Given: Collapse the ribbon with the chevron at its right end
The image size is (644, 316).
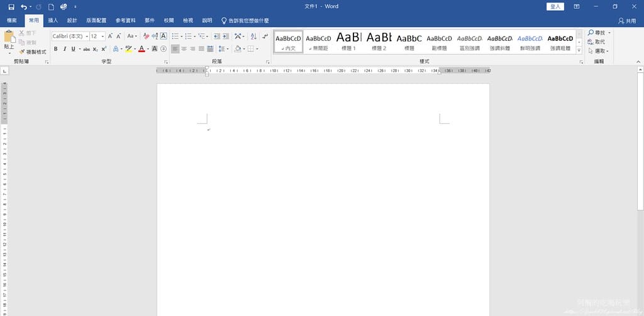Looking at the screenshot, I should click(x=638, y=62).
